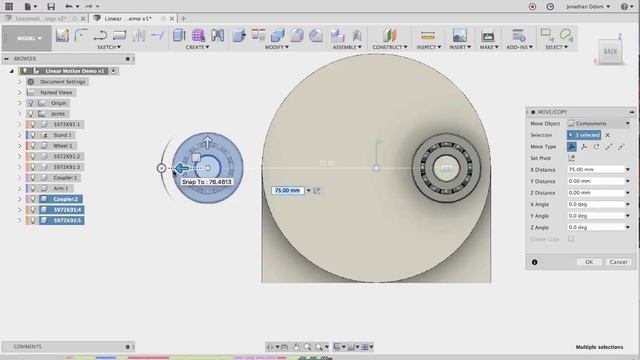Open the CONSTRUCT menu
This screenshot has height=360, width=640.
[390, 47]
